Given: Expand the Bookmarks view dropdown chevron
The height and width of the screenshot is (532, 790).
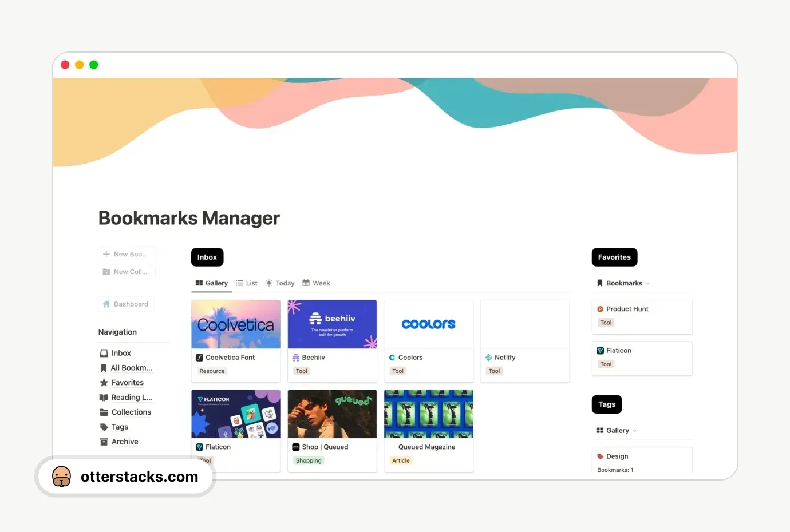Looking at the screenshot, I should (x=647, y=284).
